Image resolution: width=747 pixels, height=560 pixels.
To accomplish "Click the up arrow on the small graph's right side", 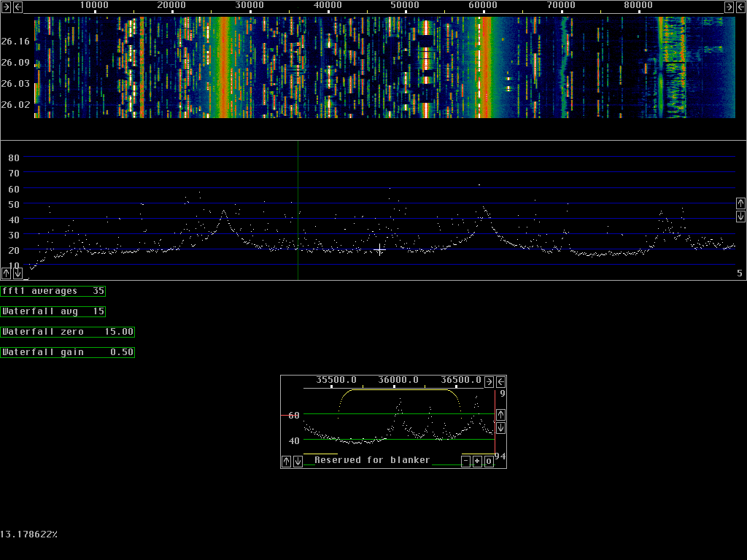I will pyautogui.click(x=500, y=415).
